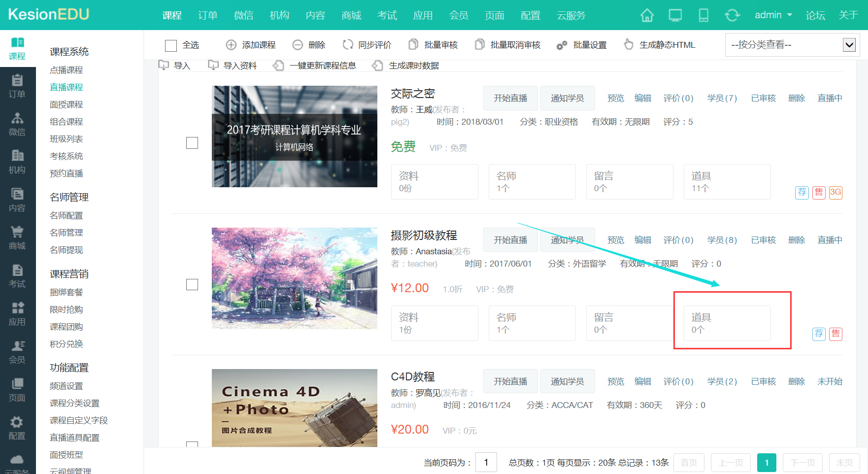Click 添加课程 to add a course
The image size is (868, 474).
251,45
